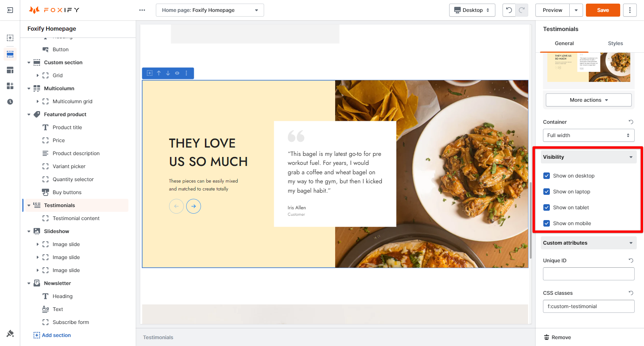644x346 pixels.
Task: Open the Home page template dropdown
Action: 210,10
